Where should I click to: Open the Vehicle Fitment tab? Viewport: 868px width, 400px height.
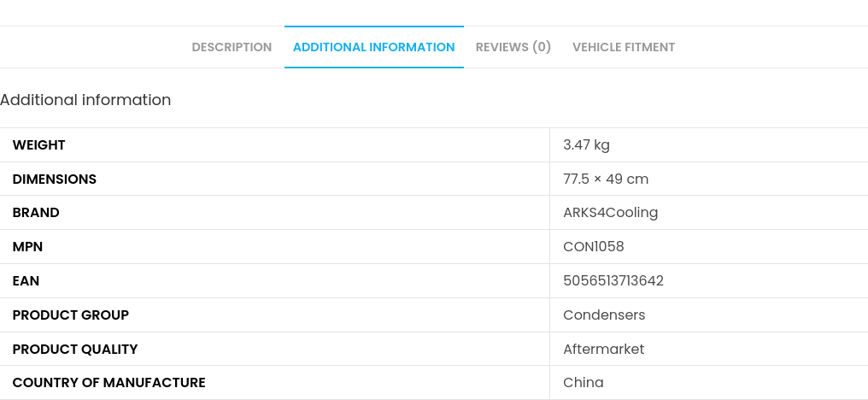pyautogui.click(x=624, y=48)
